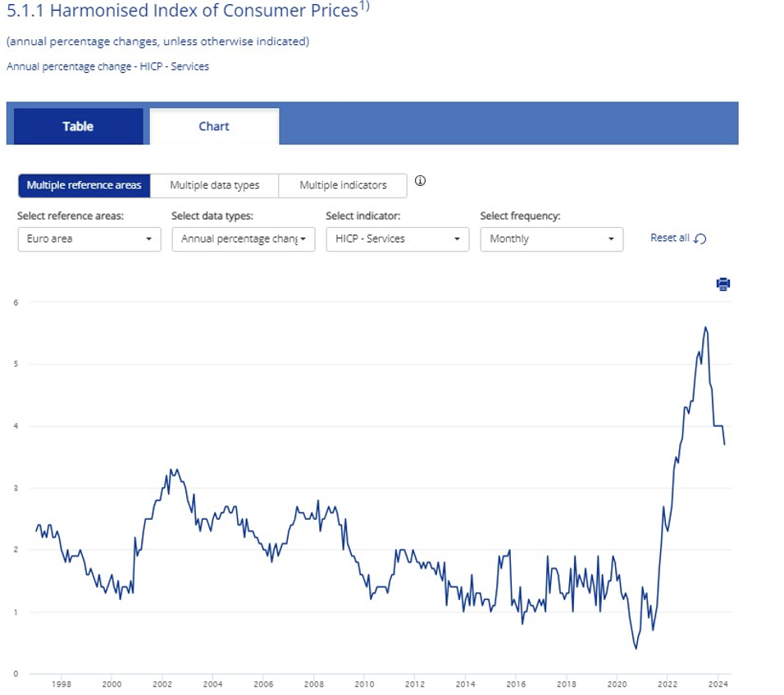Print the chart using the printer icon
The image size is (784, 695).
click(723, 284)
